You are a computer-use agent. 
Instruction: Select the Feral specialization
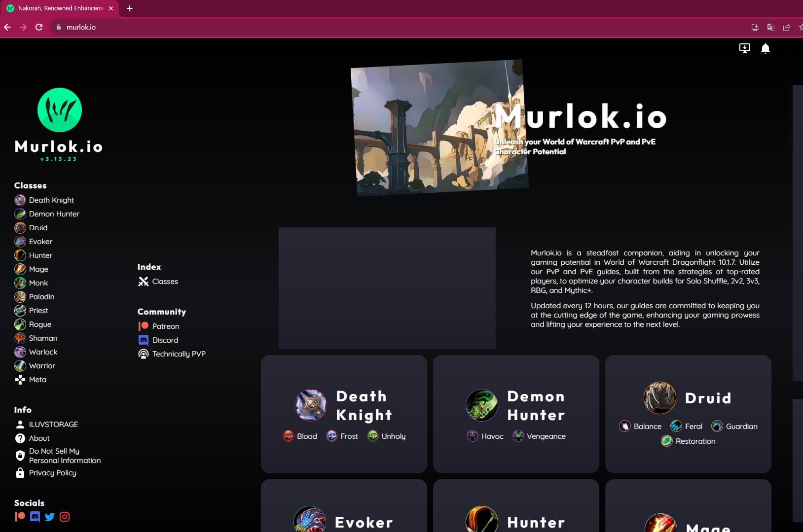tap(686, 426)
